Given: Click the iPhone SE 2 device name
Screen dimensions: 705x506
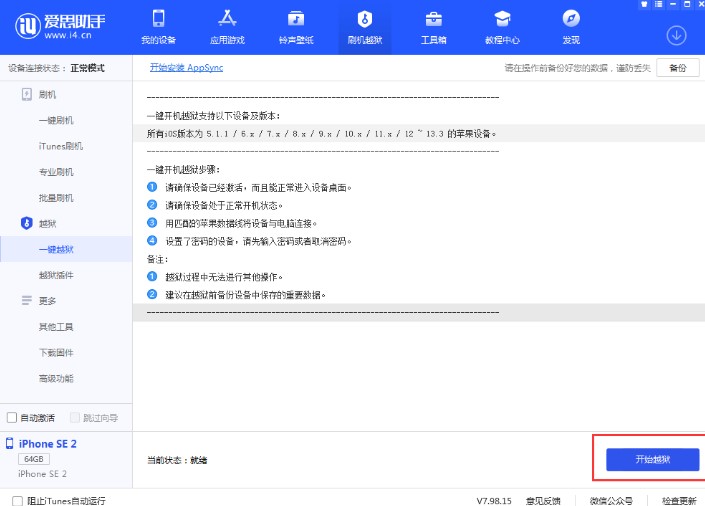Looking at the screenshot, I should [48, 444].
